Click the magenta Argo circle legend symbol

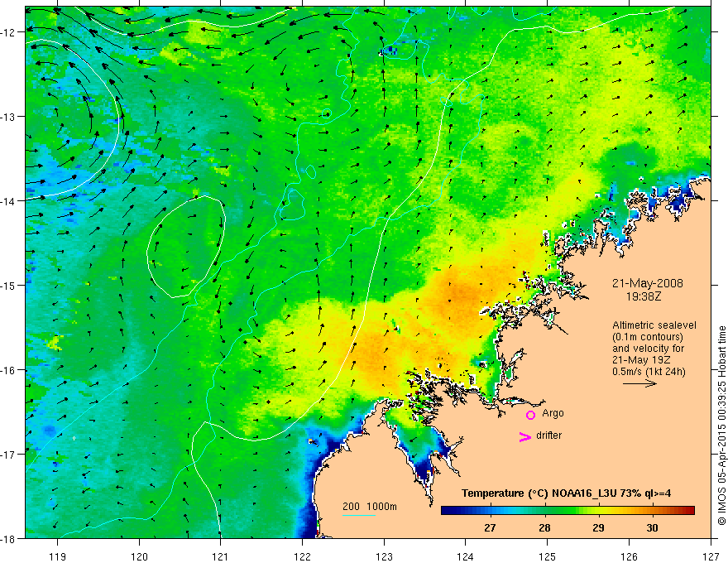[x=530, y=415]
